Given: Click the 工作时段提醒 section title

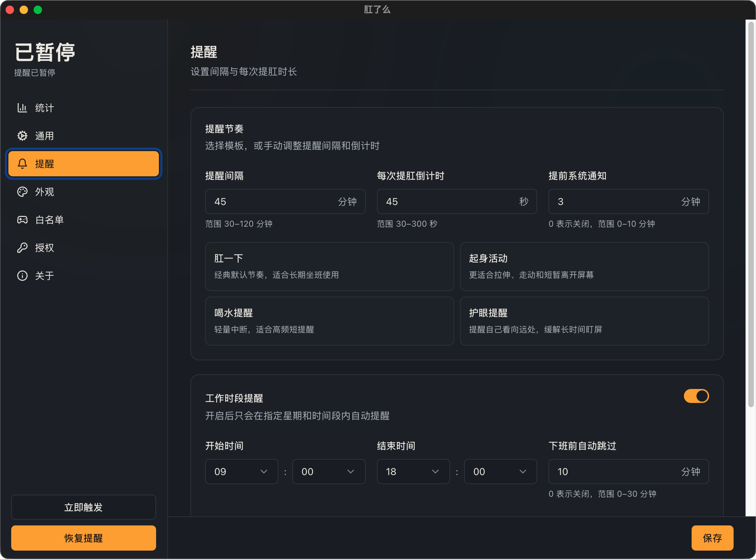Looking at the screenshot, I should [x=234, y=398].
